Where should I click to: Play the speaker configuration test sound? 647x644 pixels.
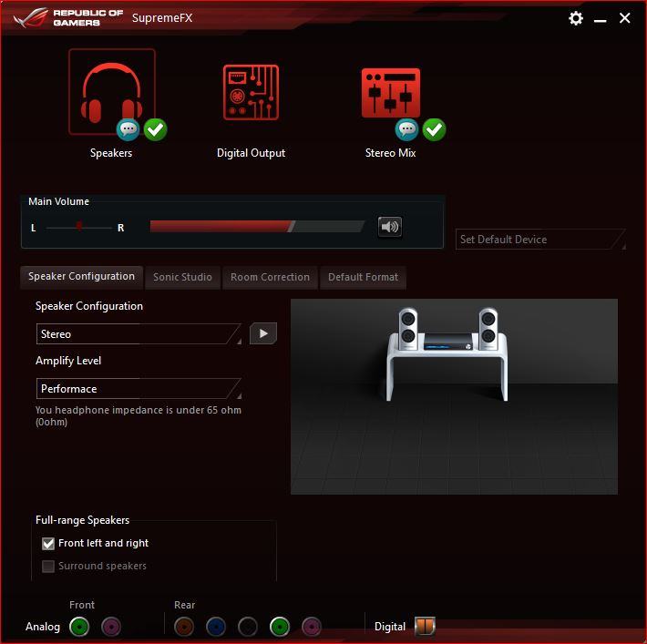(x=263, y=333)
